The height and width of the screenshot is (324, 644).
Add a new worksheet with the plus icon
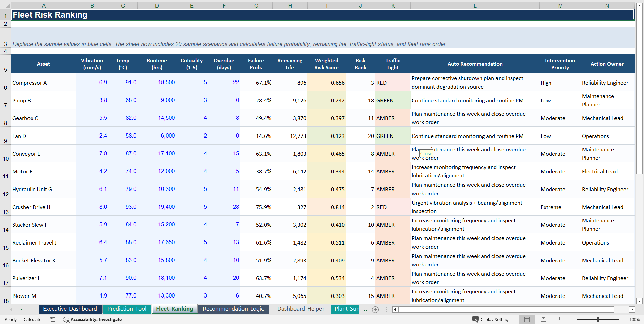tap(375, 309)
